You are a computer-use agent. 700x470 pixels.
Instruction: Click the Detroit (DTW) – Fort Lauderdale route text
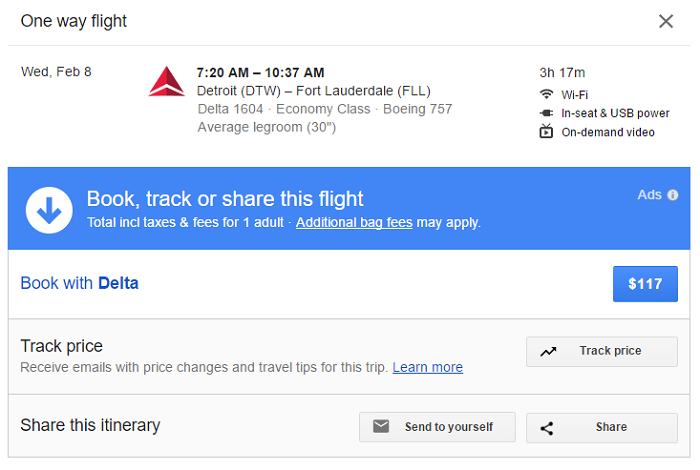(x=314, y=91)
